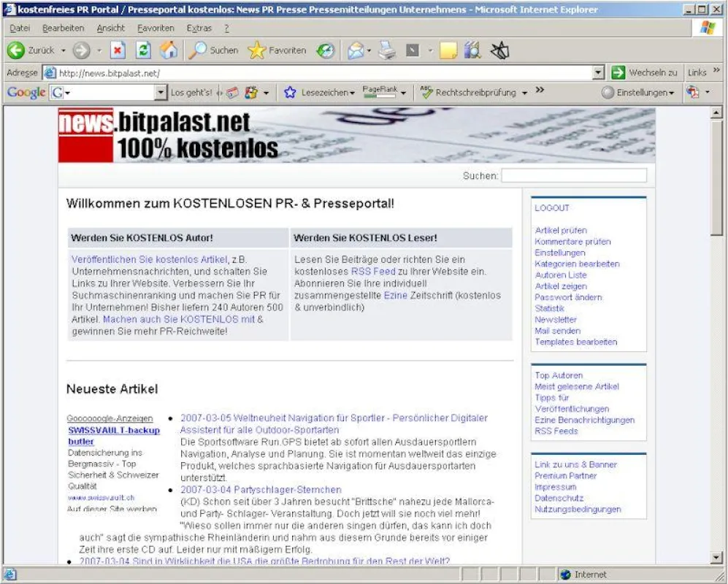
Task: Click the PageRank indicator
Action: pos(380,92)
